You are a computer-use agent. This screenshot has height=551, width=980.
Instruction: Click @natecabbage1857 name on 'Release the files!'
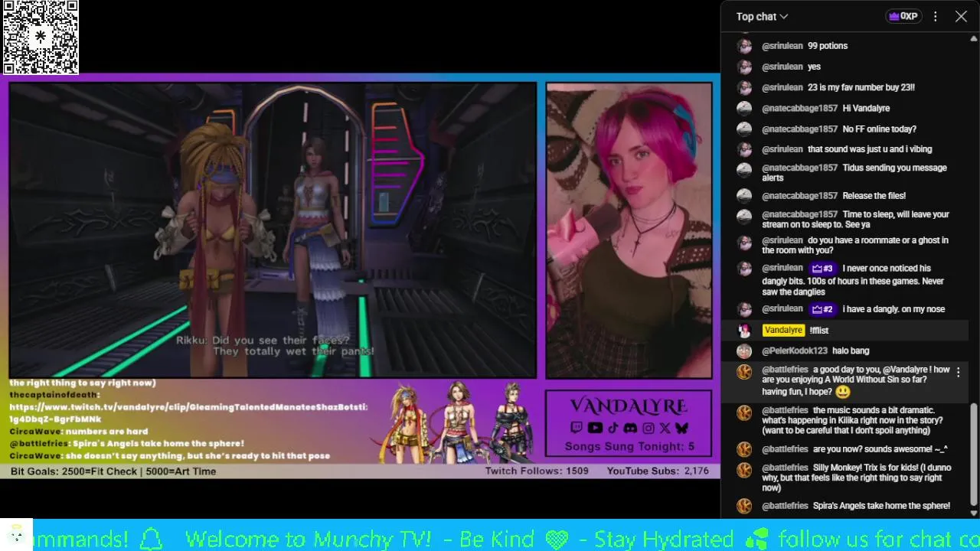tap(800, 196)
